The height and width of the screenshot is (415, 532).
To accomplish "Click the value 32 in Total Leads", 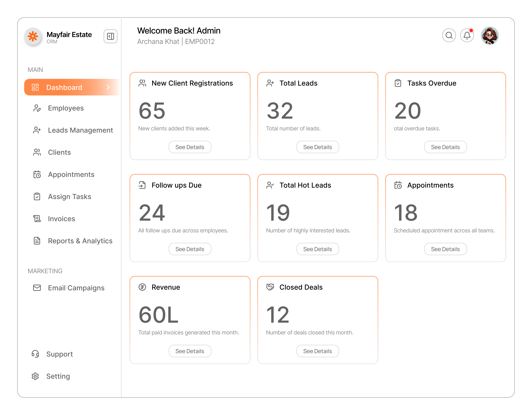I will pos(280,111).
